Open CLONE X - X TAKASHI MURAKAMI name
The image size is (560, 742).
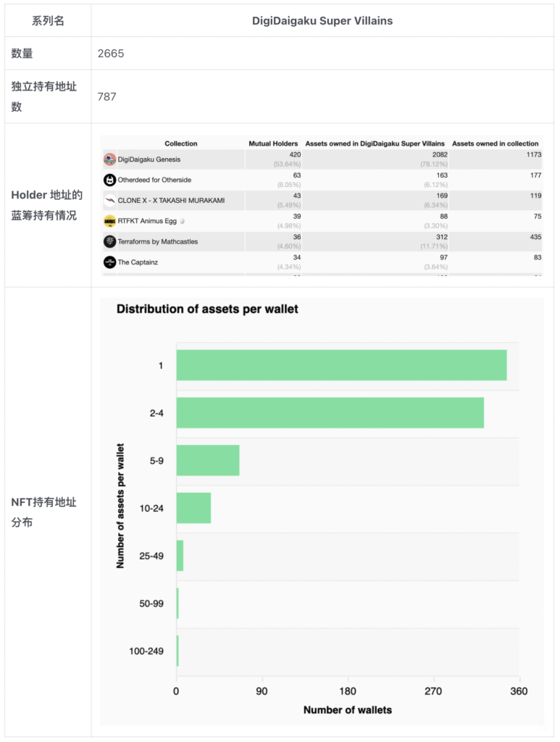pyautogui.click(x=171, y=201)
